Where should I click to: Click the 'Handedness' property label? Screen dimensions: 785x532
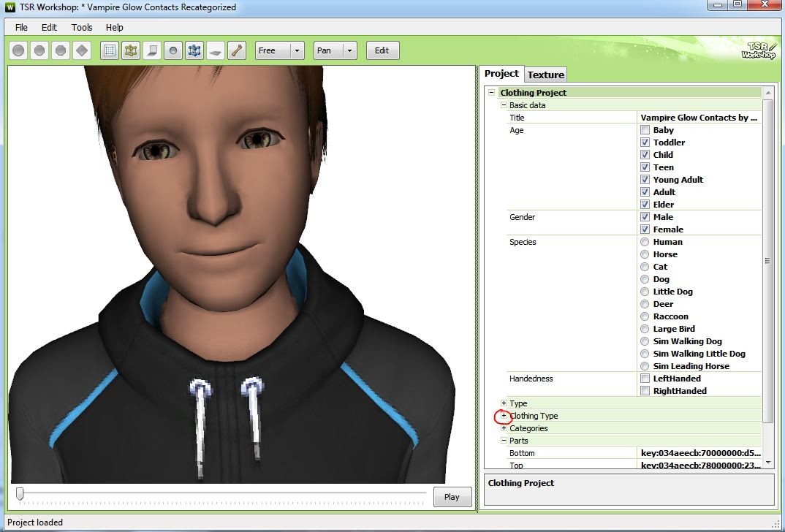click(531, 379)
